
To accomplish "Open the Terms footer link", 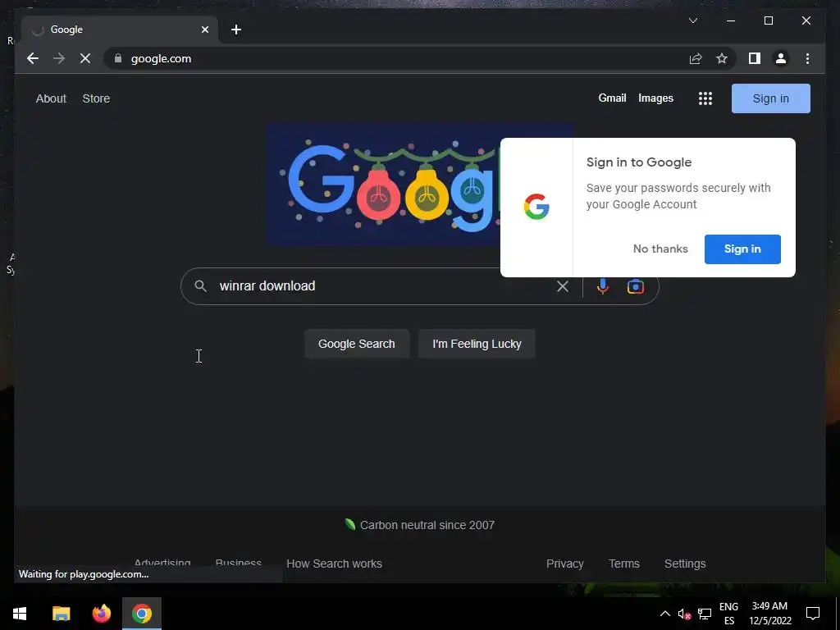I will [624, 564].
